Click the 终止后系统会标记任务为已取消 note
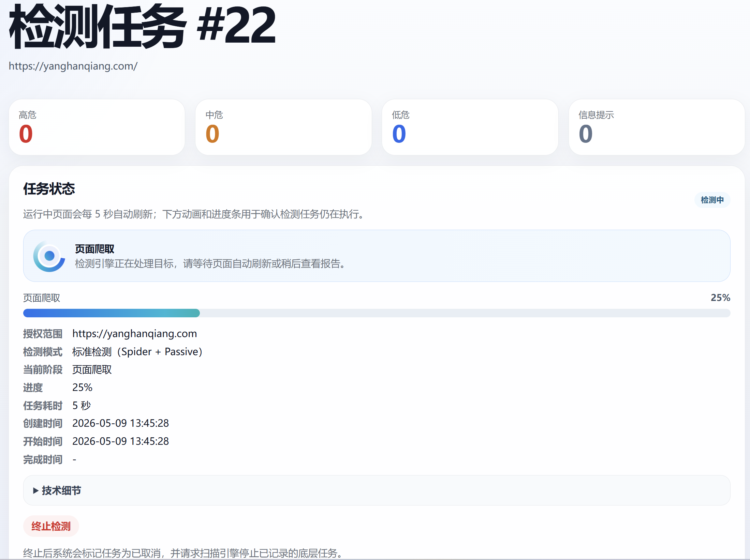Viewport: 750px width, 560px height. [x=183, y=553]
